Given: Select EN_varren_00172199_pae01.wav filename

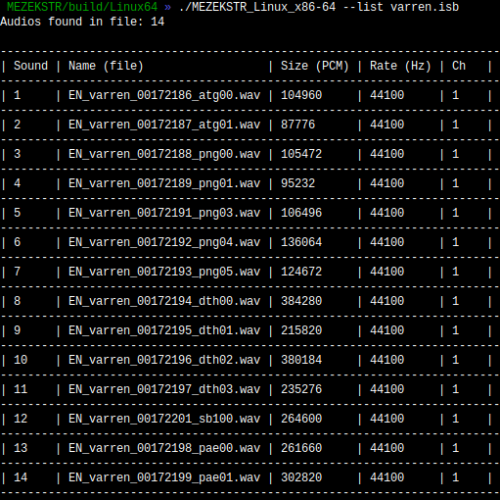Looking at the screenshot, I should coord(164,478).
